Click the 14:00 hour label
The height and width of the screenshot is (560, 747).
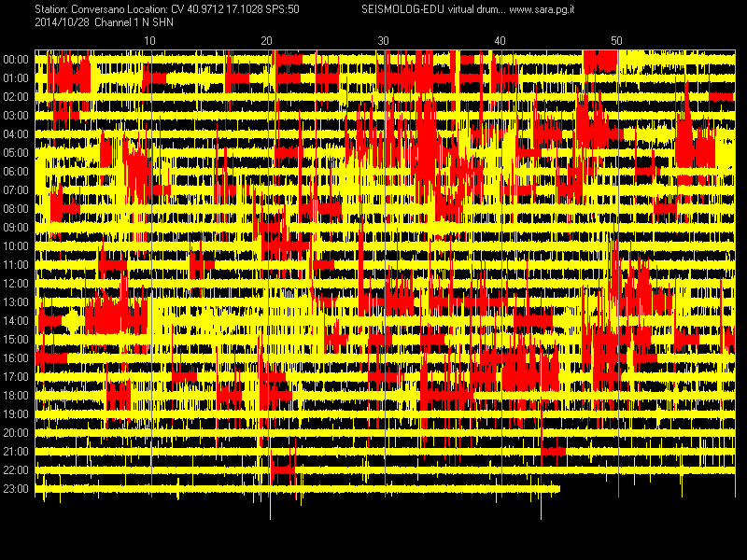[x=16, y=321]
